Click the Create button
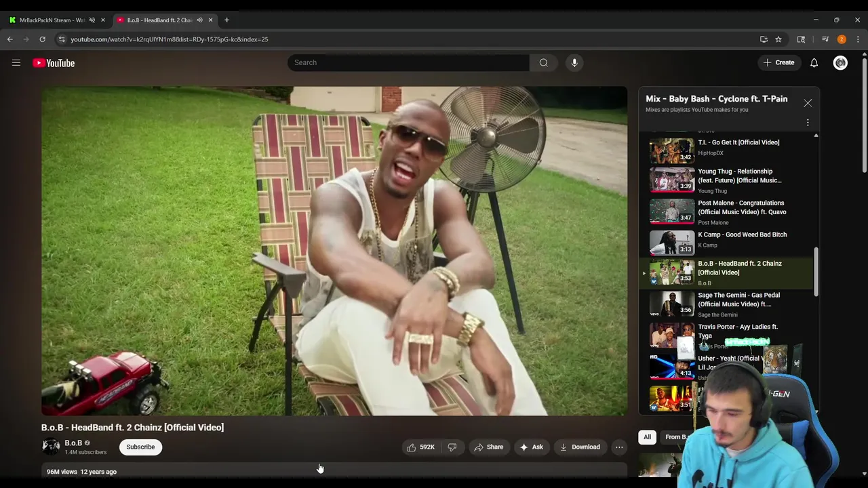868x488 pixels. point(778,62)
